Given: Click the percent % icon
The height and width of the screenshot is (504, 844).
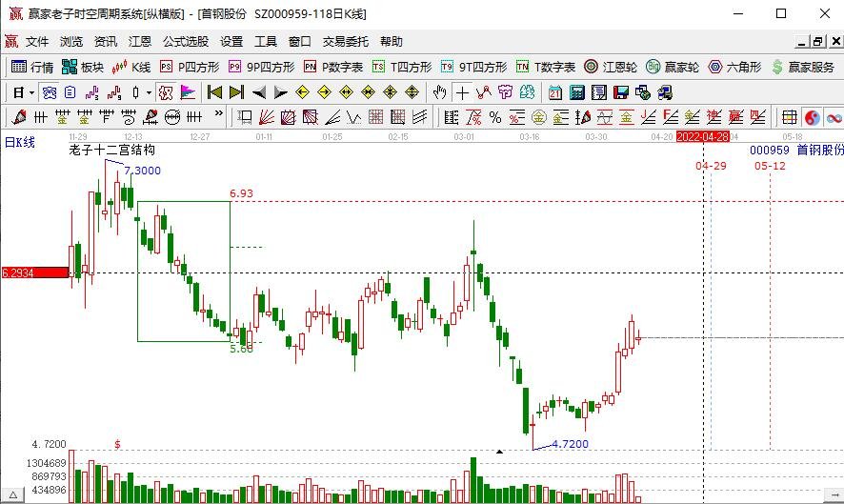Looking at the screenshot, I should point(495,117).
